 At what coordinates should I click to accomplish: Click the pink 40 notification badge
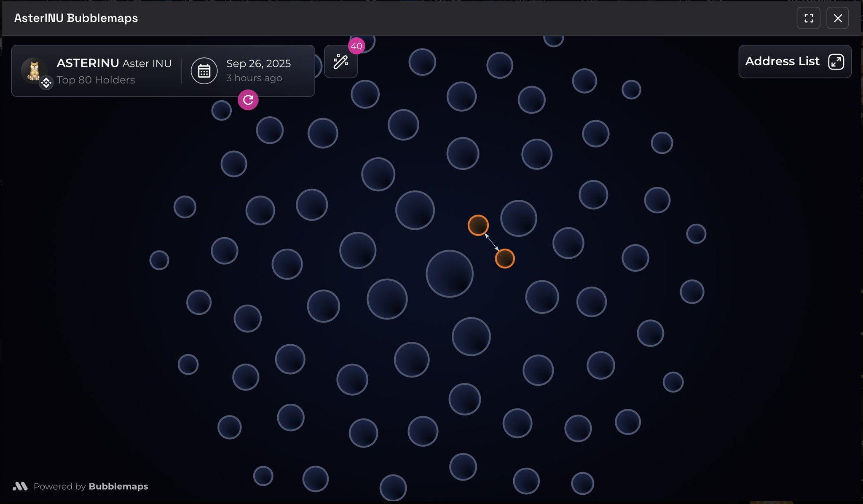pos(356,46)
